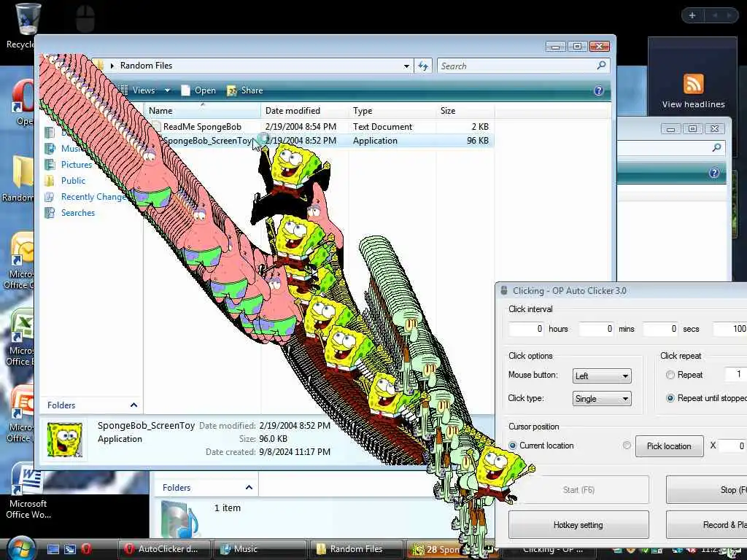
Task: Open Hotkey setting in Auto Clicker
Action: [x=578, y=525]
